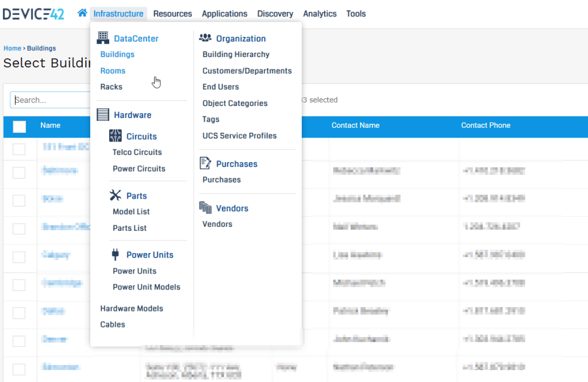588x382 pixels.
Task: Open Model List under Parts
Action: (x=131, y=212)
